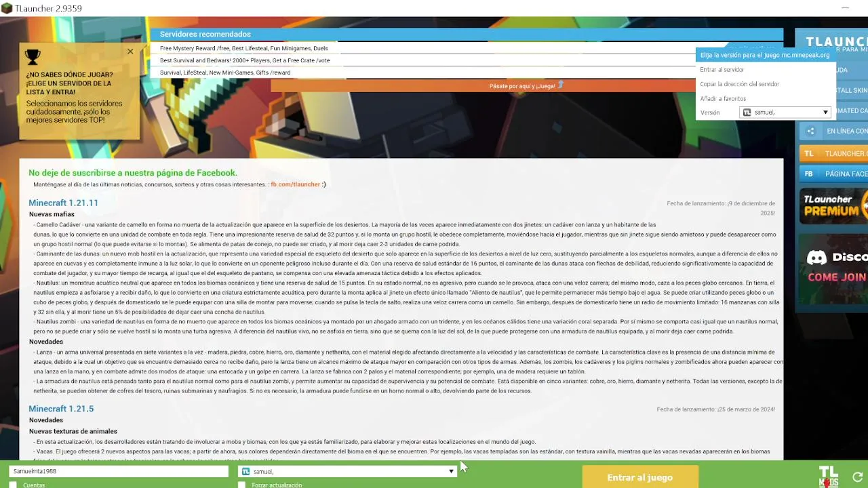The image size is (868, 488).
Task: Minimize the TLauncher window
Action: click(x=845, y=8)
